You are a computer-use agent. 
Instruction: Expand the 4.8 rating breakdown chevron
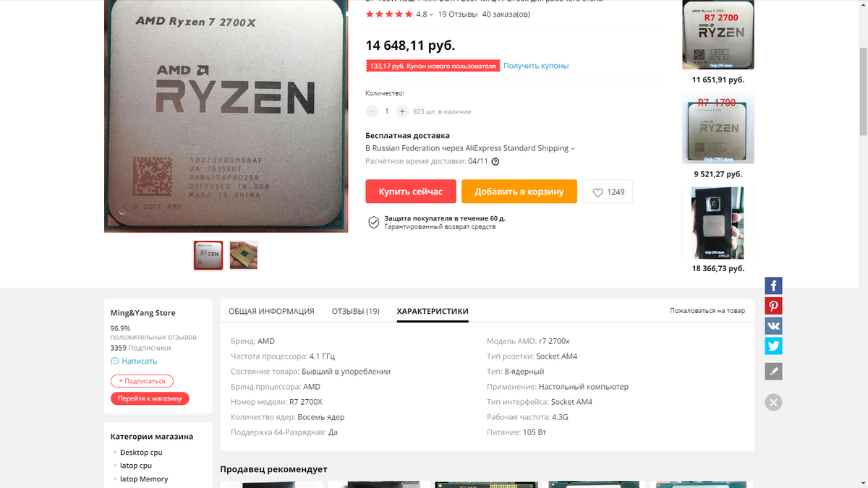(x=432, y=14)
